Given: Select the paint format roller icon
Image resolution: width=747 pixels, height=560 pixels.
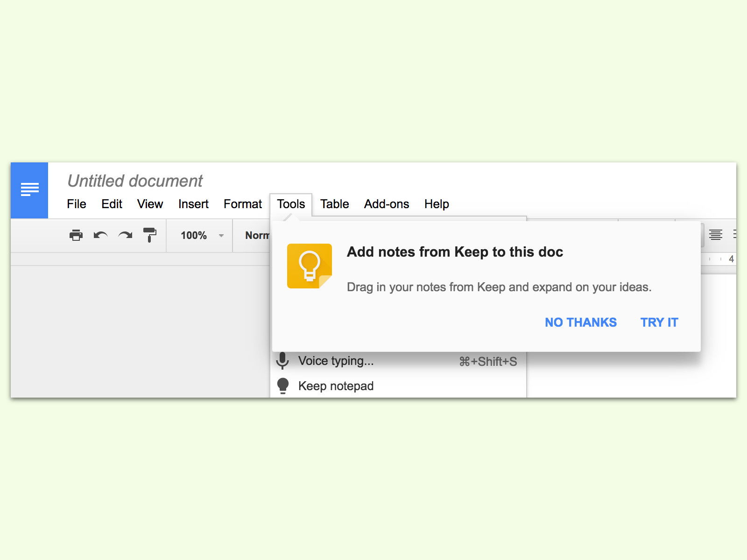Looking at the screenshot, I should (x=150, y=235).
